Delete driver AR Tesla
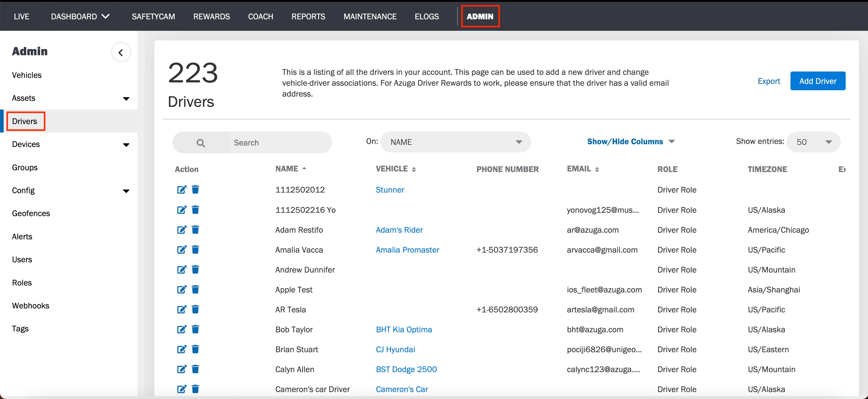868x399 pixels. [195, 309]
